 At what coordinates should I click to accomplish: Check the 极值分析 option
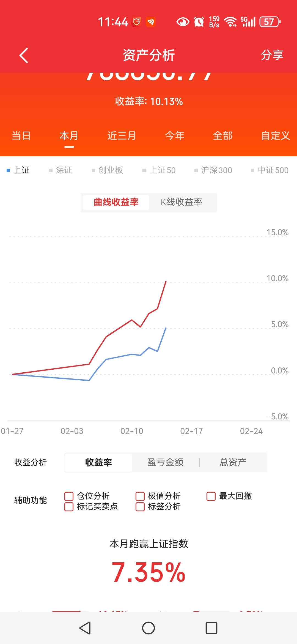pos(140,496)
